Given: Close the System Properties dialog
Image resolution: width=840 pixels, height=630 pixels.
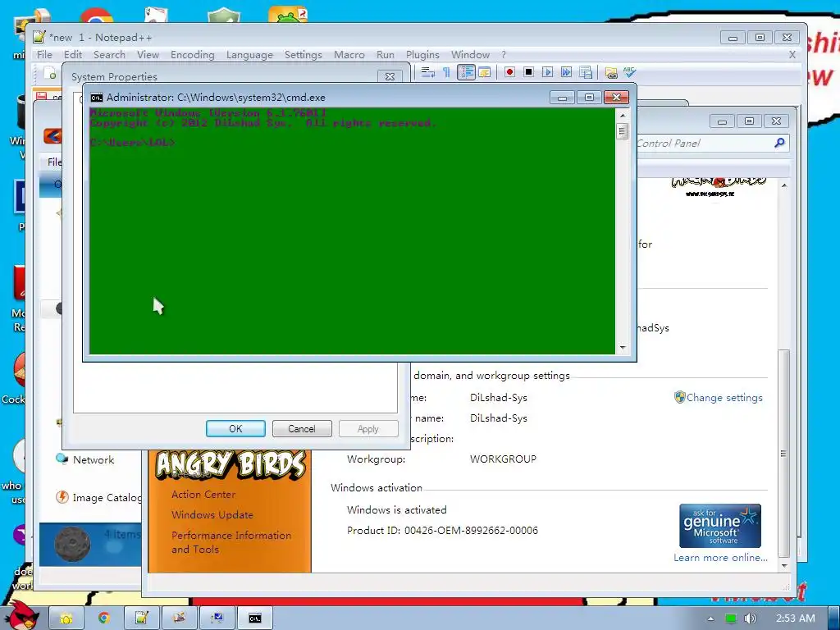Looking at the screenshot, I should 390,76.
